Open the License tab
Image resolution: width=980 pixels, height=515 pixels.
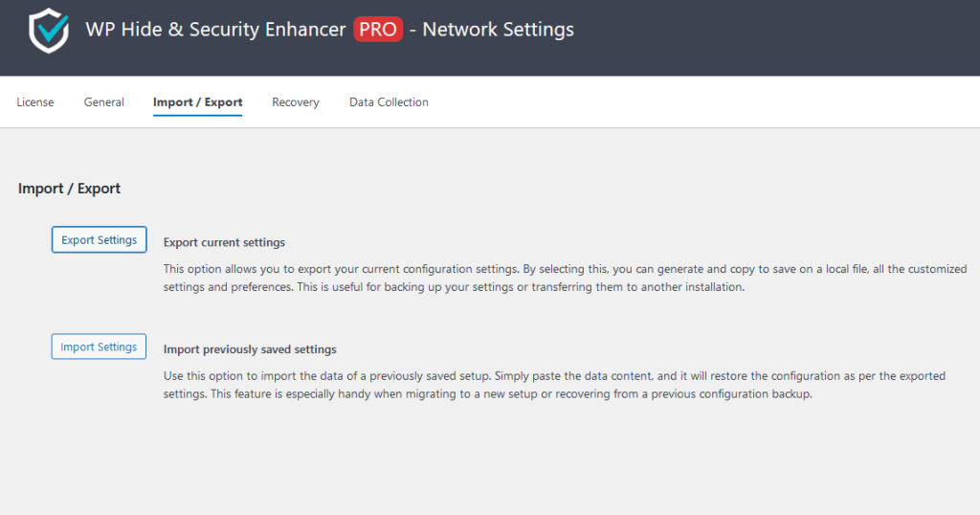pos(35,102)
